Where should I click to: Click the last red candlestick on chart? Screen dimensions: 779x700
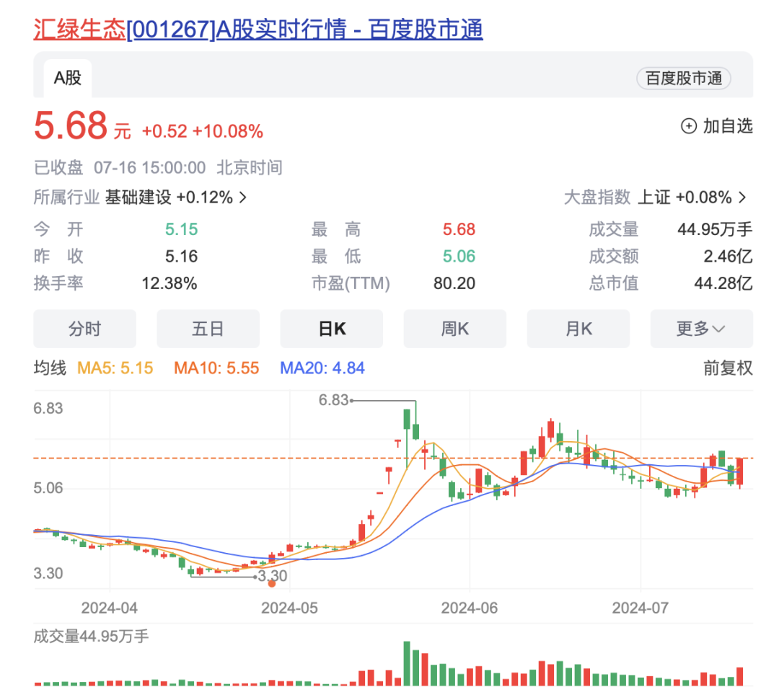tap(740, 473)
